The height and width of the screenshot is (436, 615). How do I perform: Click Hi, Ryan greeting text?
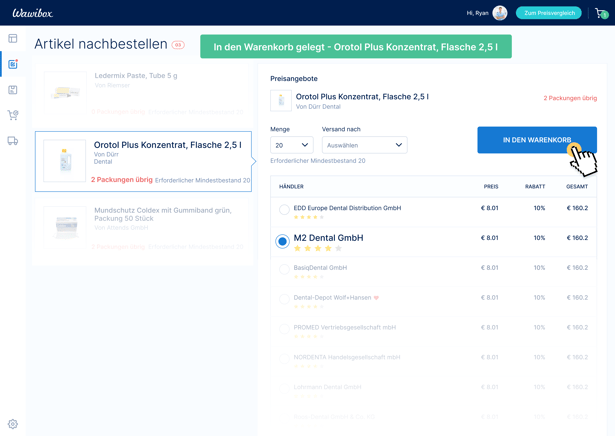click(477, 13)
